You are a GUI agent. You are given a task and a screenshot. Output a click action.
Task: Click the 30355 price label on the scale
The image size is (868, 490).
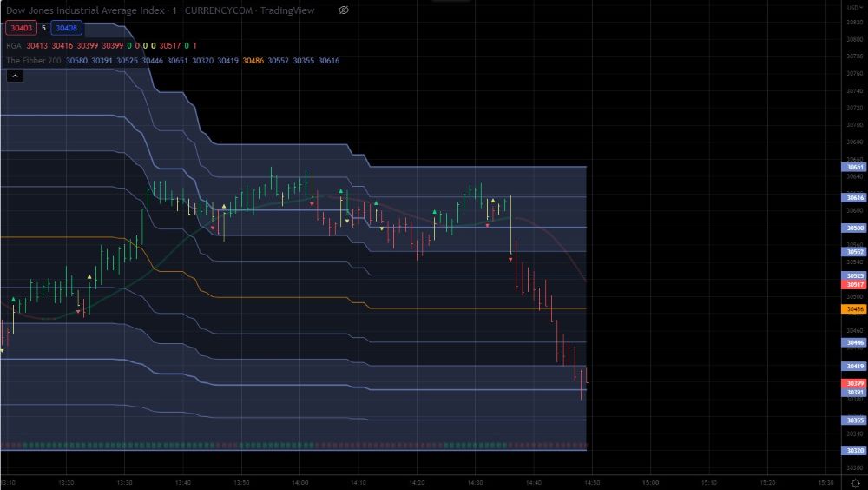(x=854, y=420)
